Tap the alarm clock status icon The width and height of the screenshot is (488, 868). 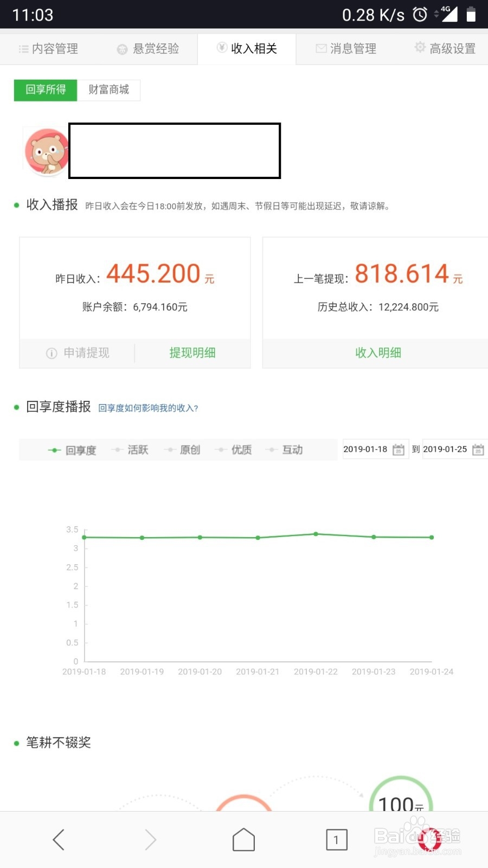coord(420,15)
